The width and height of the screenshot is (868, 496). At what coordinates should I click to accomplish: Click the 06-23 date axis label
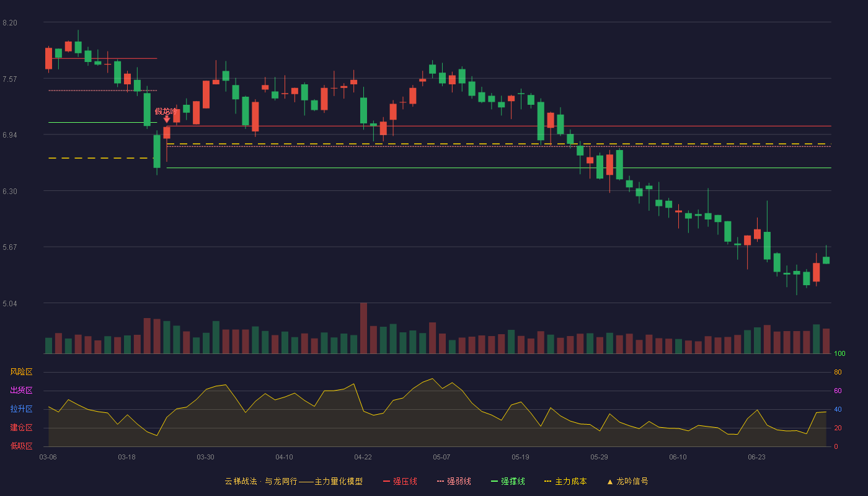[756, 457]
